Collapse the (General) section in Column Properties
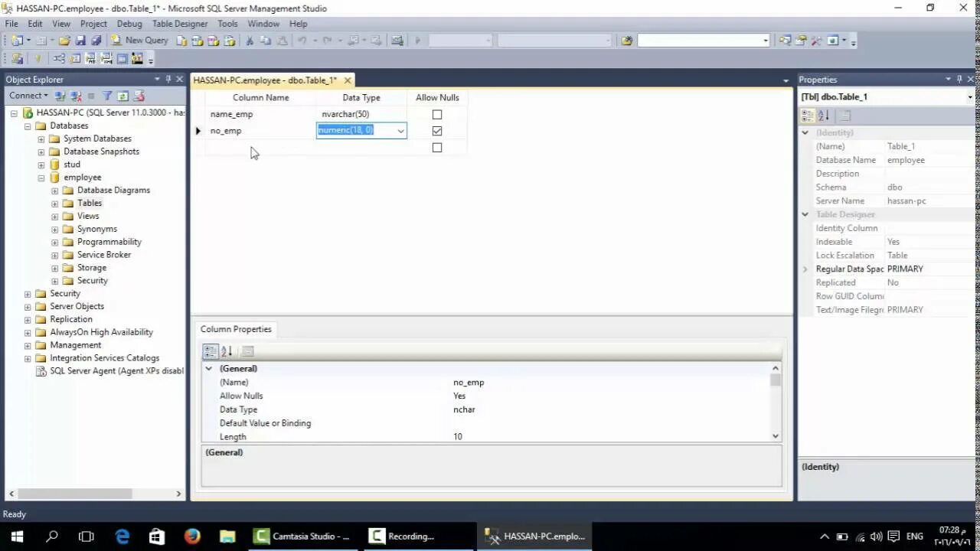Image resolution: width=980 pixels, height=551 pixels. point(208,369)
